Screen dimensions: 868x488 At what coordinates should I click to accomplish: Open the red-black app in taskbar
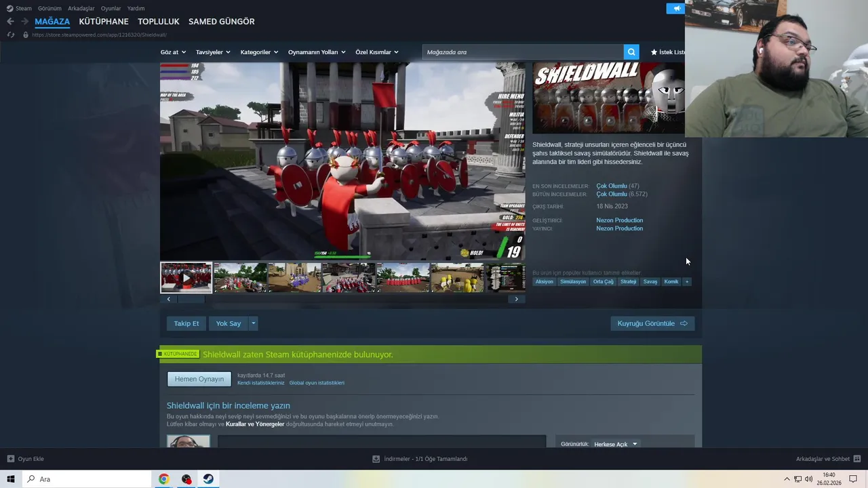(186, 479)
